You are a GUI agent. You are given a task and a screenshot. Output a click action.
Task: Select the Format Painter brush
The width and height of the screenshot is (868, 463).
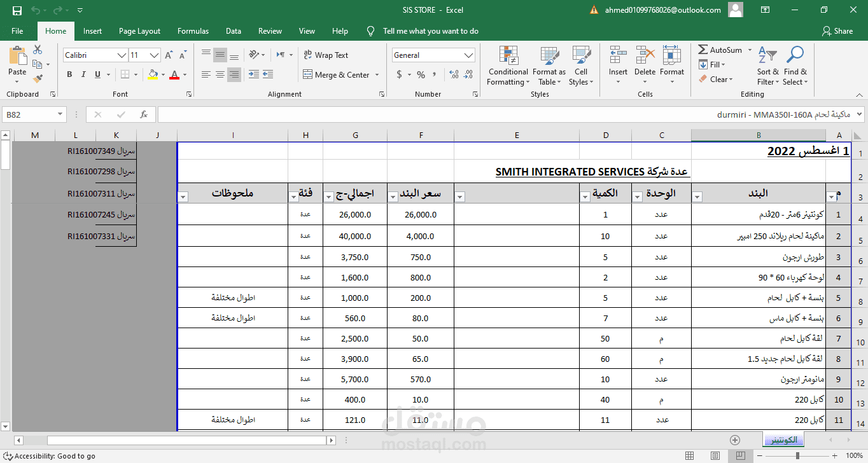[x=38, y=79]
